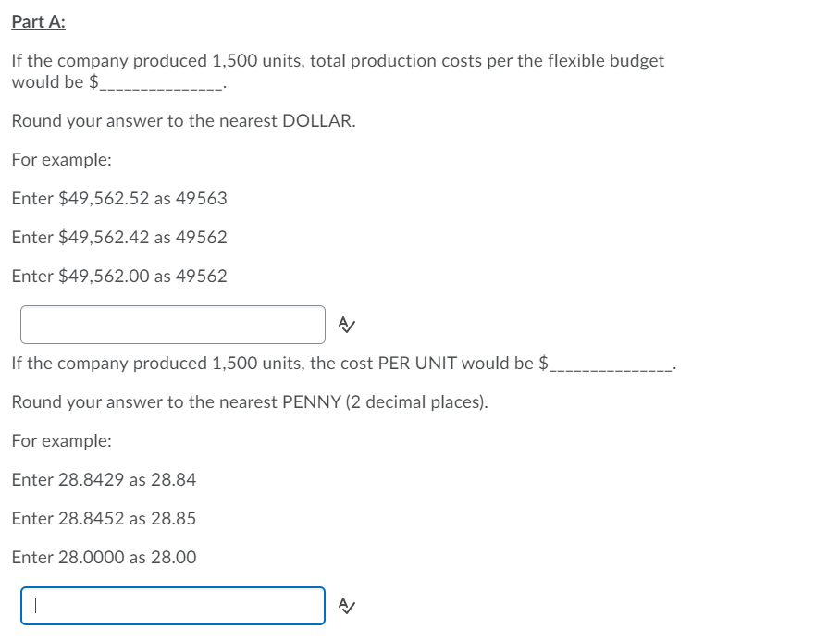The height and width of the screenshot is (641, 840).
Task: Click the total production costs answer field
Action: pyautogui.click(x=172, y=325)
